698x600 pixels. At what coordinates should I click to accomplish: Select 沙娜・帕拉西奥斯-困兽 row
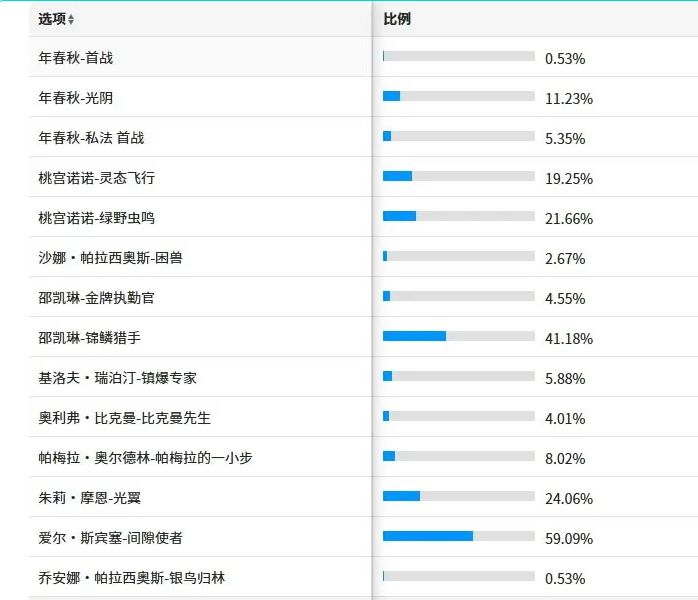pos(363,257)
